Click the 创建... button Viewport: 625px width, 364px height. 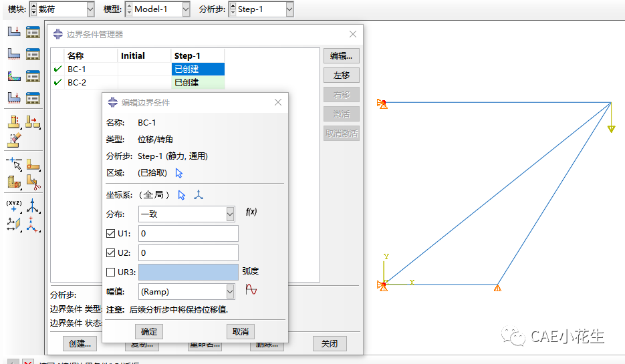pos(80,344)
